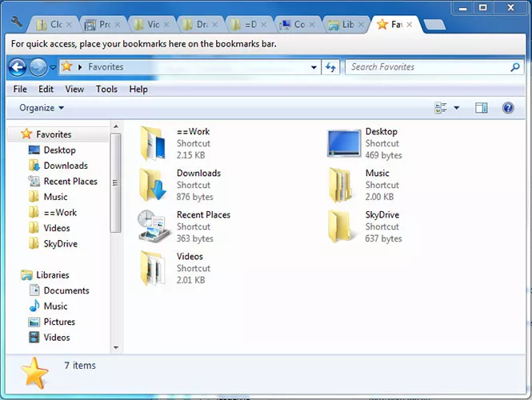The image size is (532, 400).
Task: Click the Change your view icon
Action: (x=440, y=108)
